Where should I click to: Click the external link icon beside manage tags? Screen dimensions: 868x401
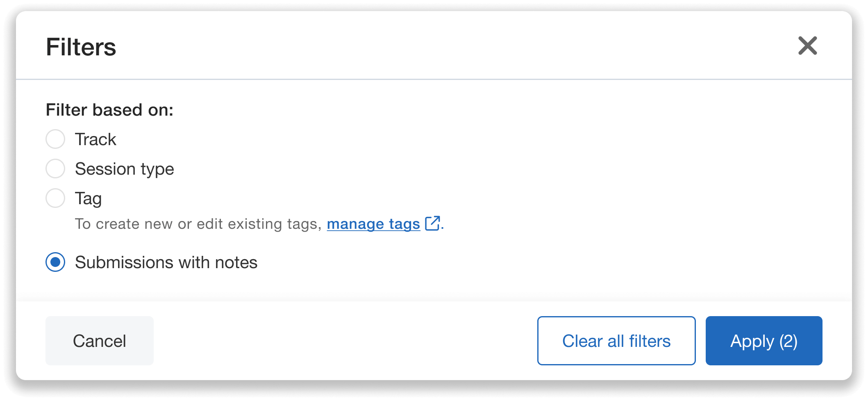[432, 223]
